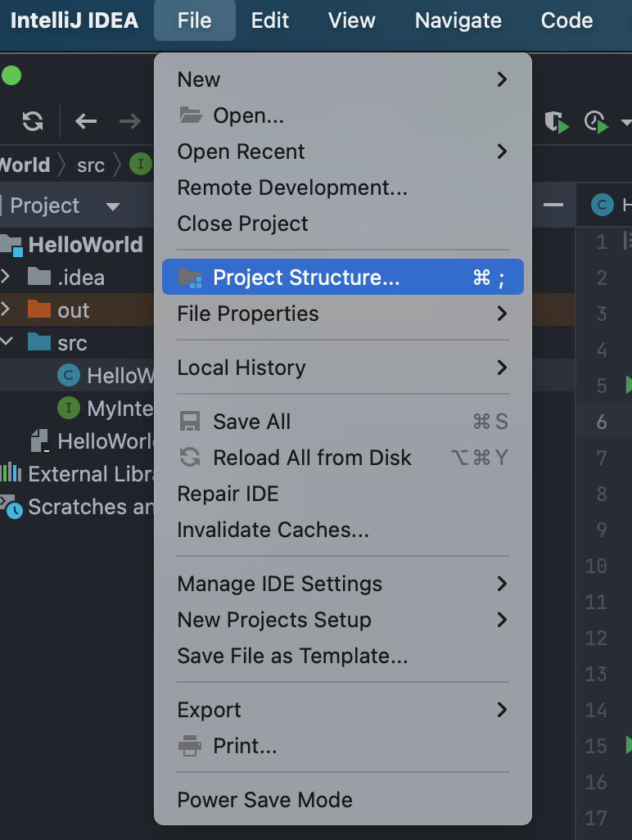The width and height of the screenshot is (632, 840).
Task: Collapse the src folder
Action: tap(6, 341)
